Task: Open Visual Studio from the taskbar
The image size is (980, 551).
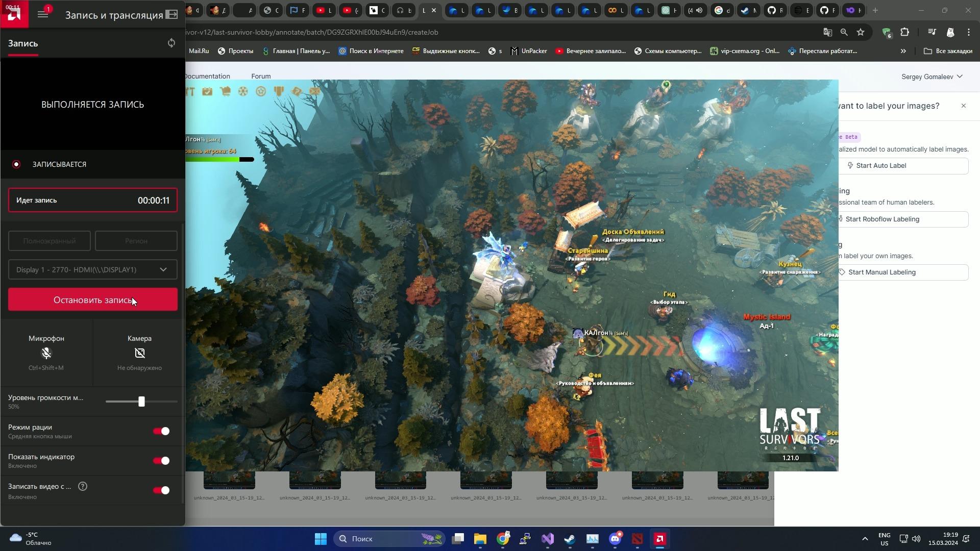Action: coord(548,539)
